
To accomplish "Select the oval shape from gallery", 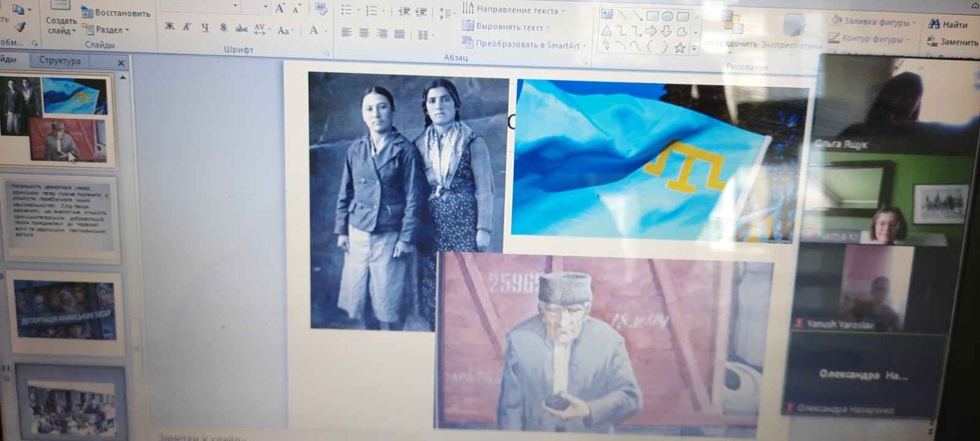I will click(x=667, y=17).
